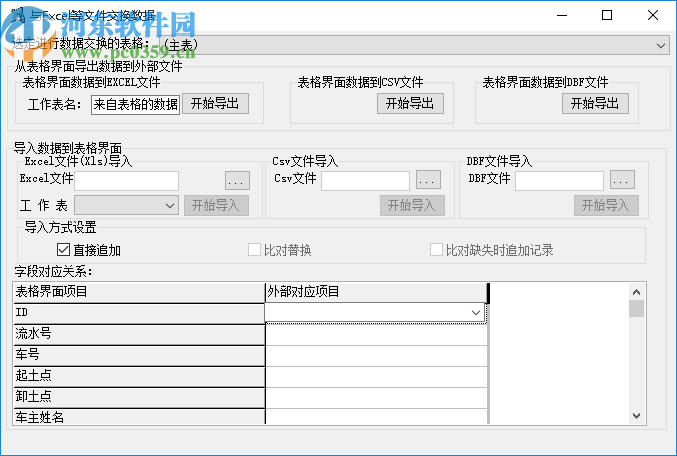Viewport: 677px width, 456px height.
Task: Click the 表格界面项目 column header
Action: click(x=139, y=292)
